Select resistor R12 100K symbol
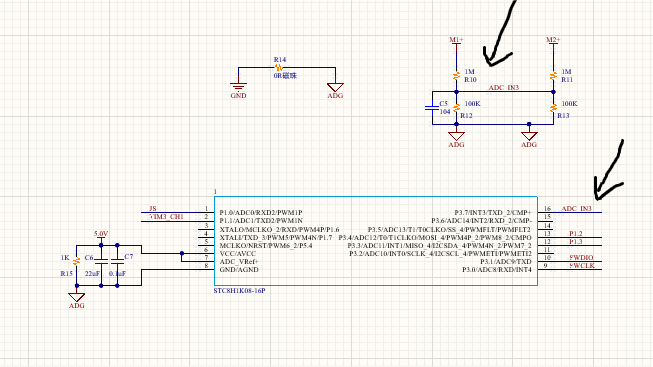 pyautogui.click(x=456, y=108)
